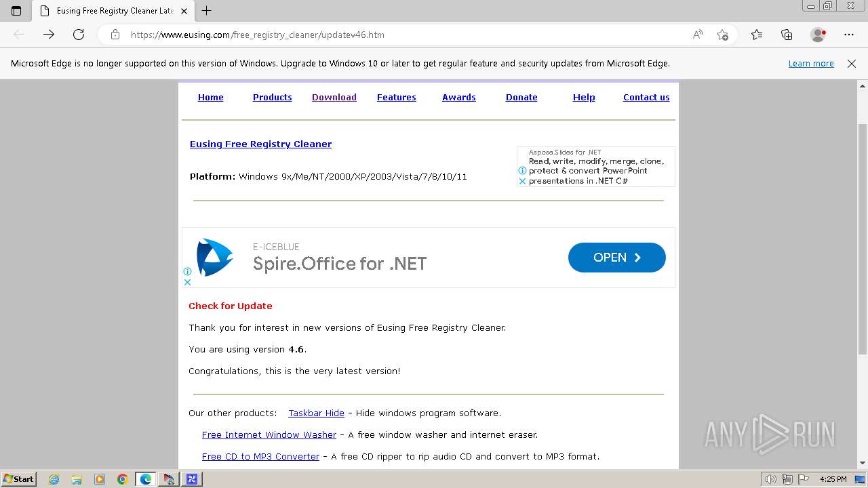Click the lock icon in address bar
Screen dimensions: 868x488
tap(115, 35)
